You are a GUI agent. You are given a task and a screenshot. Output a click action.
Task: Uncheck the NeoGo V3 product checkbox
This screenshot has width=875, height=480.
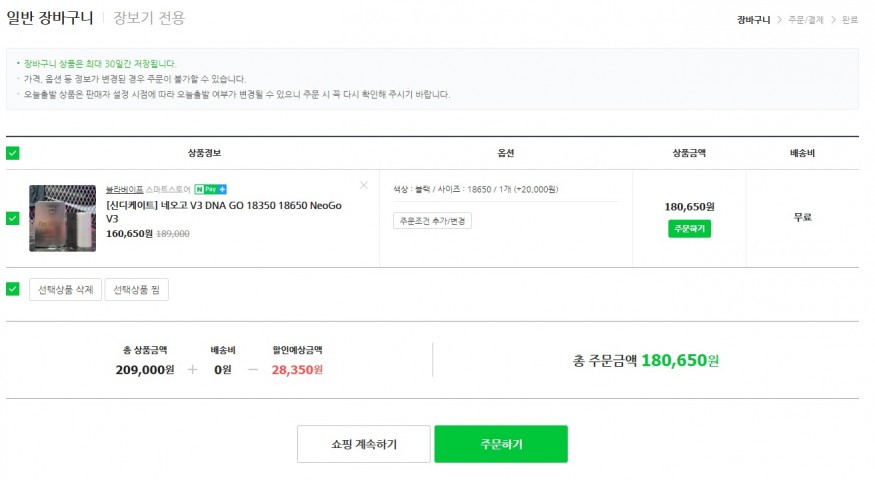coord(13,218)
